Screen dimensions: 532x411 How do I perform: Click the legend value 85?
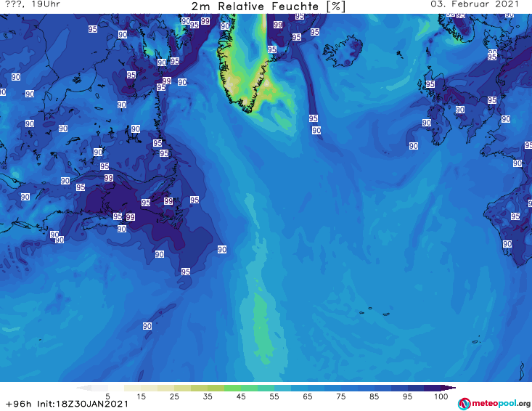tap(375, 396)
